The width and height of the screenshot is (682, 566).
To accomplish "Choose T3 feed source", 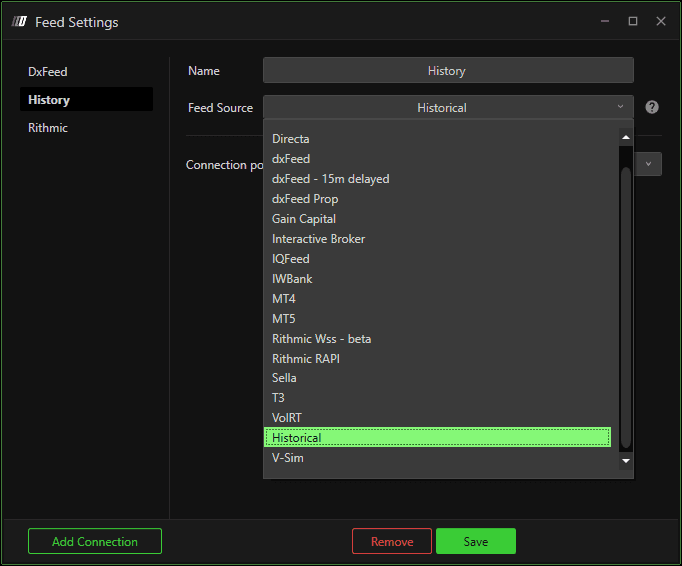I will pos(437,398).
